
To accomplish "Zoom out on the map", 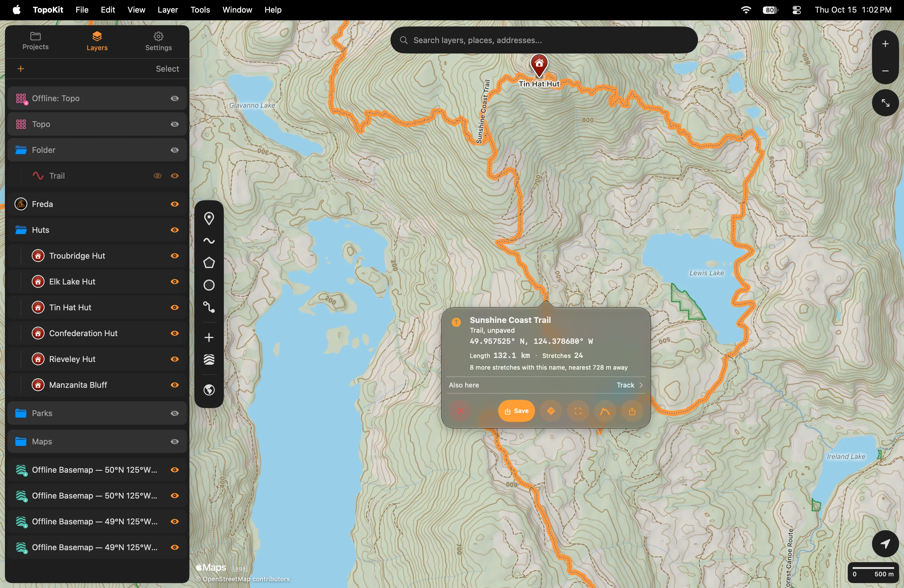I will click(x=885, y=71).
